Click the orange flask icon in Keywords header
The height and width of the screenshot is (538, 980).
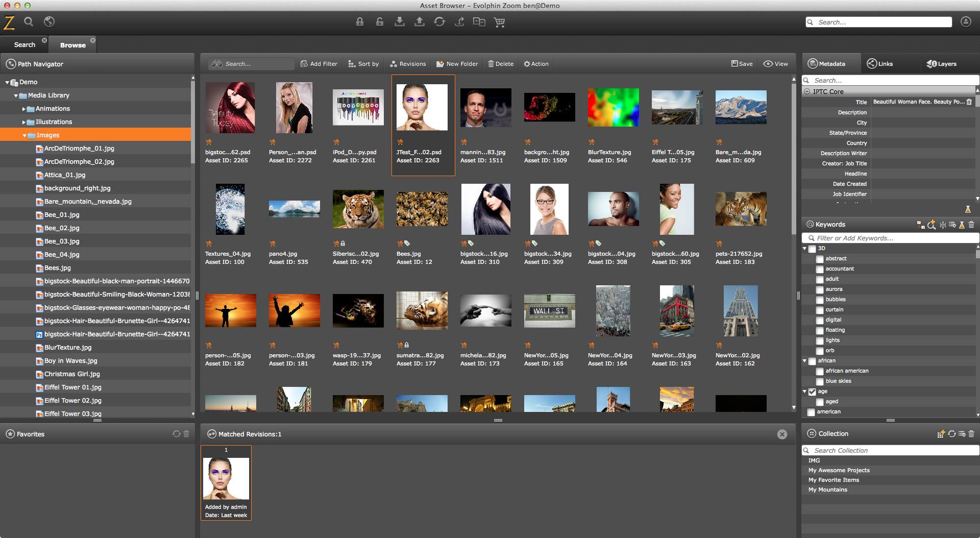(x=962, y=225)
